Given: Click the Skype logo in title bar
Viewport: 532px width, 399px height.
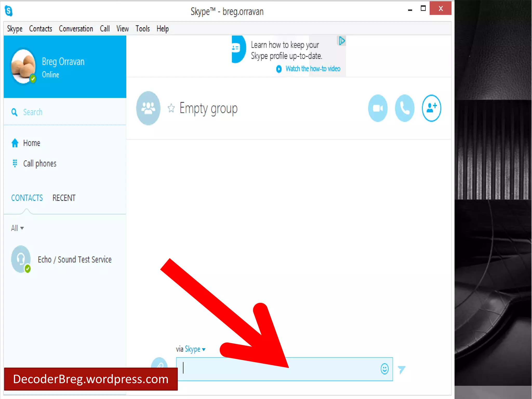Looking at the screenshot, I should click(x=9, y=11).
